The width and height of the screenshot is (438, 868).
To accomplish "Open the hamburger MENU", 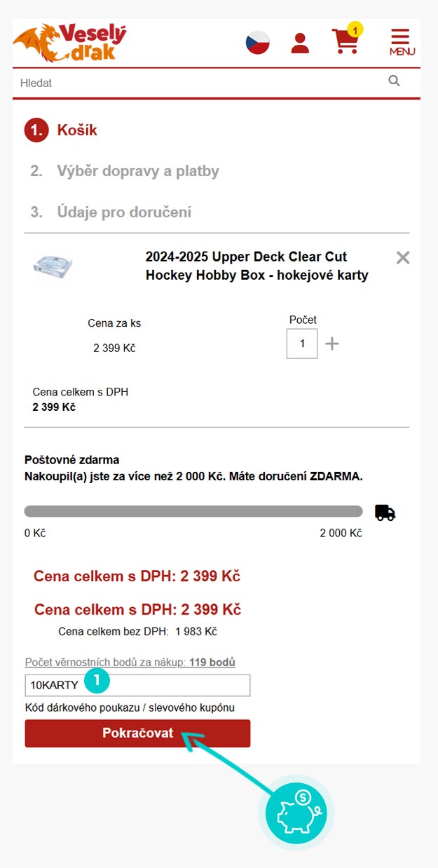I will (402, 42).
